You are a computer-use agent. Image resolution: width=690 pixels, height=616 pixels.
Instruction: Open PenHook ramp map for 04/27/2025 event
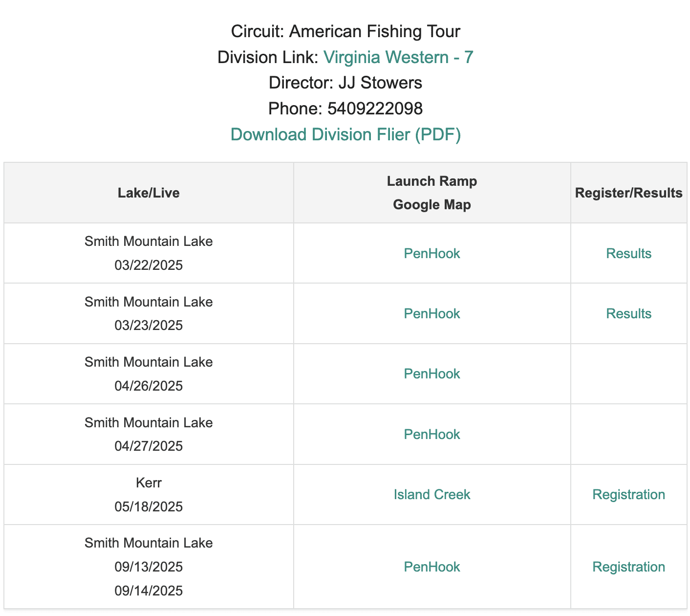[432, 434]
